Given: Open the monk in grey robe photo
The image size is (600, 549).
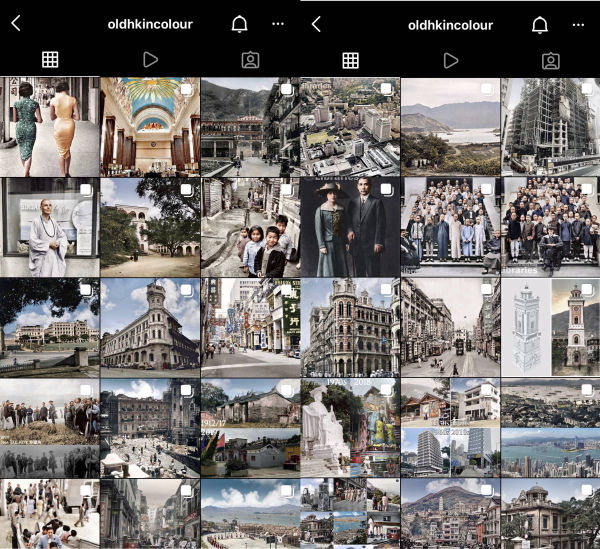Looking at the screenshot, I should point(50,227).
